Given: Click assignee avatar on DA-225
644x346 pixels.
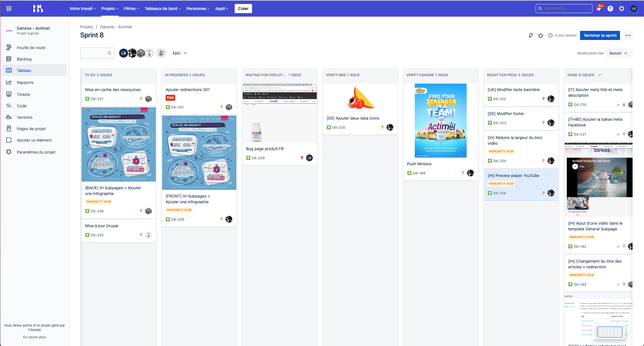Looking at the screenshot, I should [x=551, y=99].
